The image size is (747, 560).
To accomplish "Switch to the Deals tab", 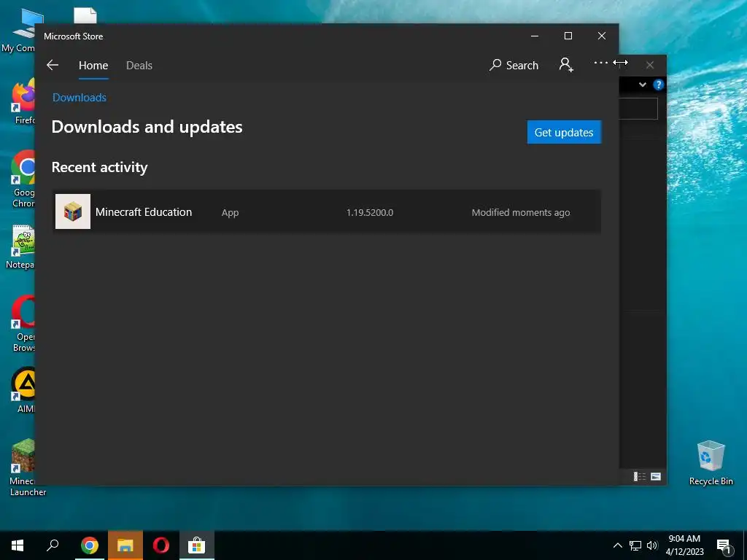I will coord(139,66).
